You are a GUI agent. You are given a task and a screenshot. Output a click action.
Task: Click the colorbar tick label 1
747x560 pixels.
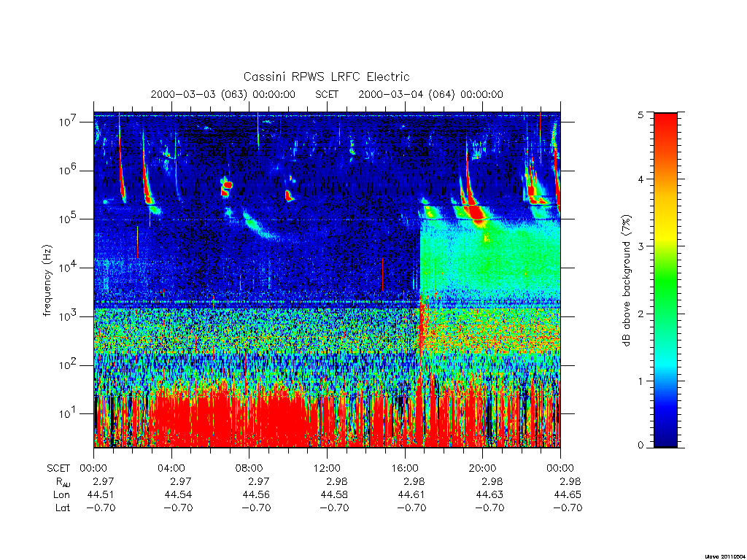point(640,381)
